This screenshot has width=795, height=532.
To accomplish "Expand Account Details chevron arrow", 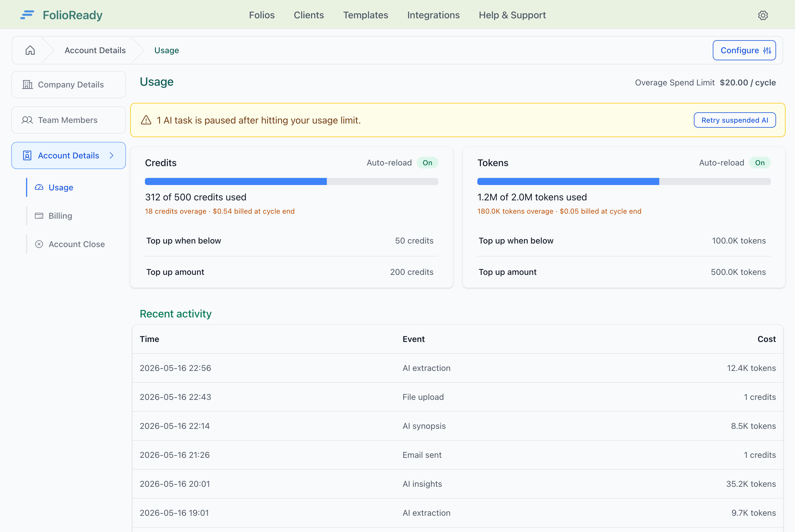I will click(112, 155).
